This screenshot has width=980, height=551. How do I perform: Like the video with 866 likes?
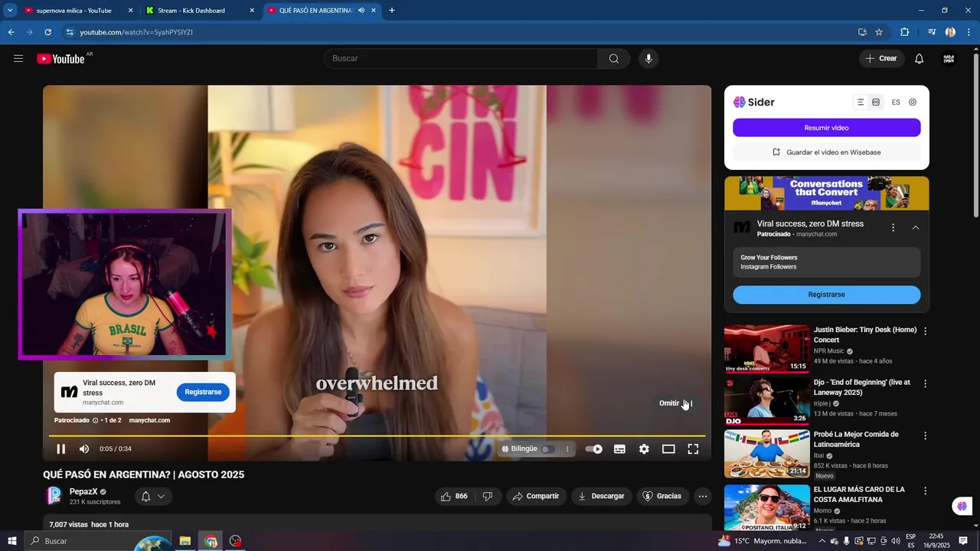pos(455,497)
